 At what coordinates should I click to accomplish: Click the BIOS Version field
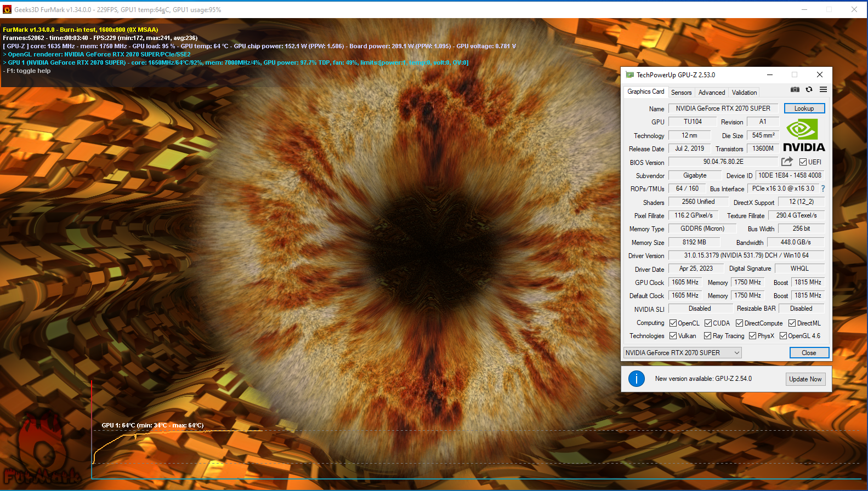pos(723,162)
